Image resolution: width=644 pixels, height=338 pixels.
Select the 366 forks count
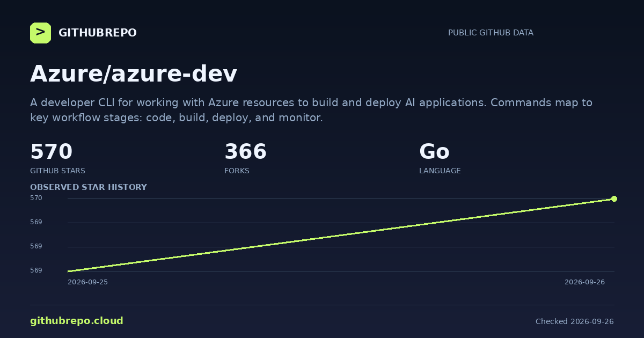[x=245, y=152]
